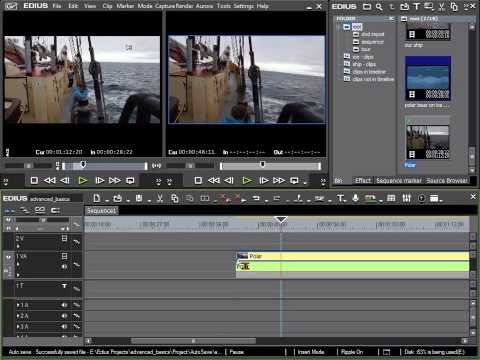The width and height of the screenshot is (480, 360).
Task: Toggle video mute on 1 VA track
Action: [65, 256]
